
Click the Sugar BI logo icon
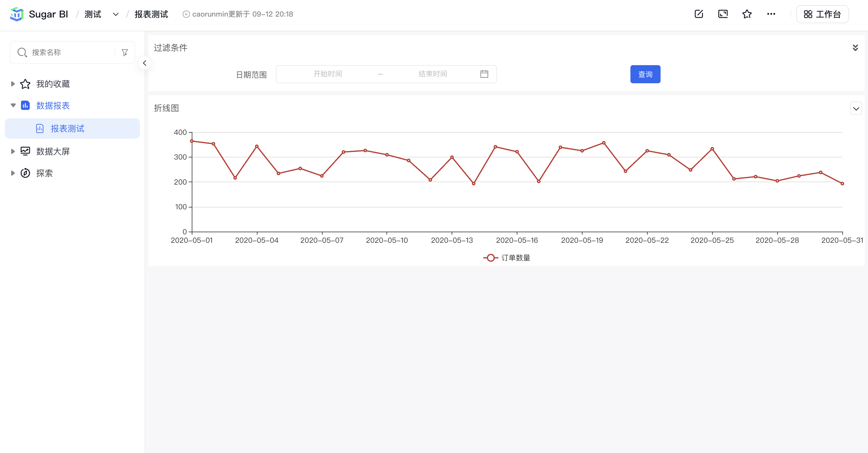coord(17,14)
